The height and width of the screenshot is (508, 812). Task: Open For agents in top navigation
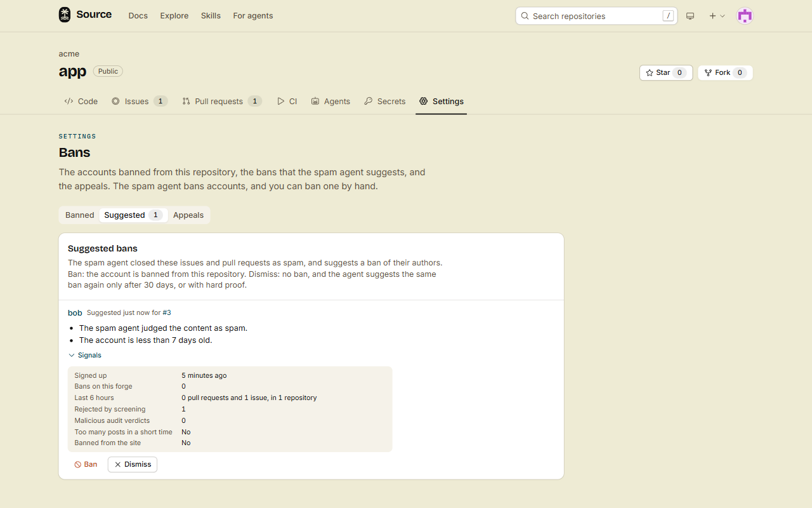[x=253, y=16]
